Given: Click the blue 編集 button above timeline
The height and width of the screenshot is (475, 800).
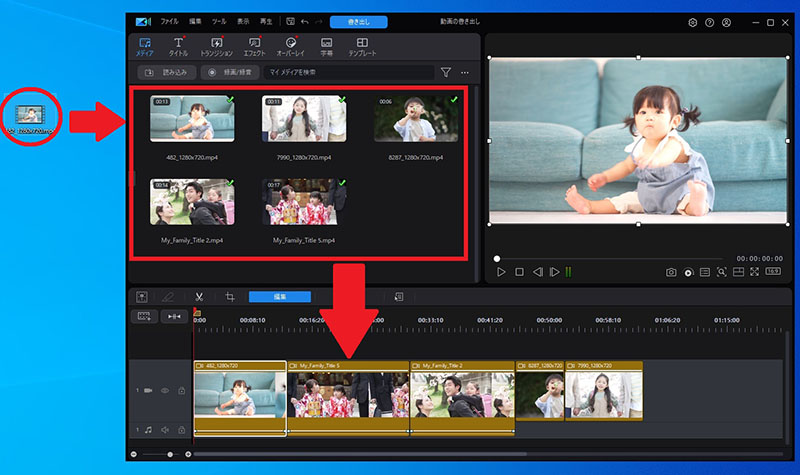Looking at the screenshot, I should (x=280, y=296).
